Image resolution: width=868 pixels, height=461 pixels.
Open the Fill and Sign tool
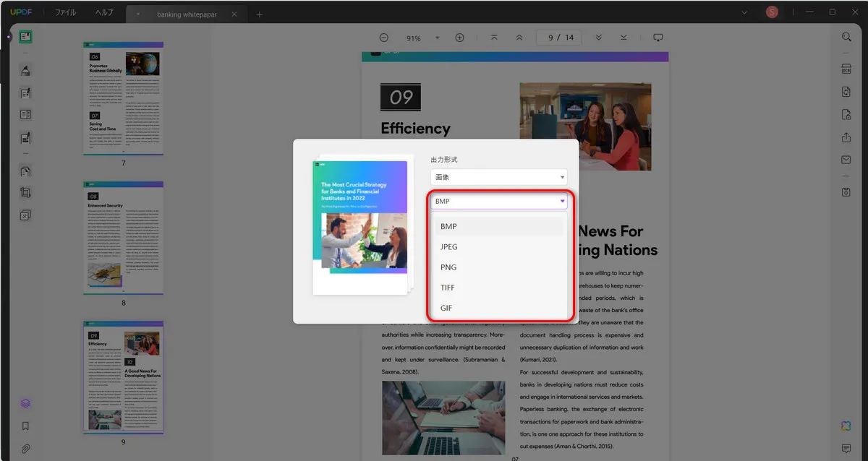point(25,137)
